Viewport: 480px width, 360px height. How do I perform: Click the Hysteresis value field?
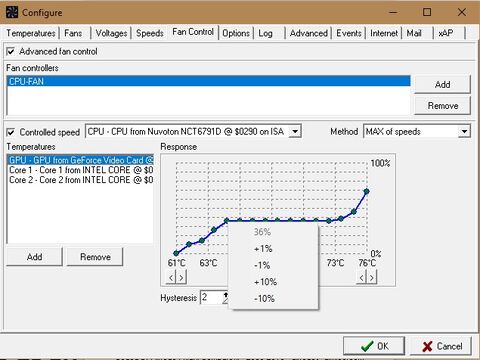click(212, 297)
